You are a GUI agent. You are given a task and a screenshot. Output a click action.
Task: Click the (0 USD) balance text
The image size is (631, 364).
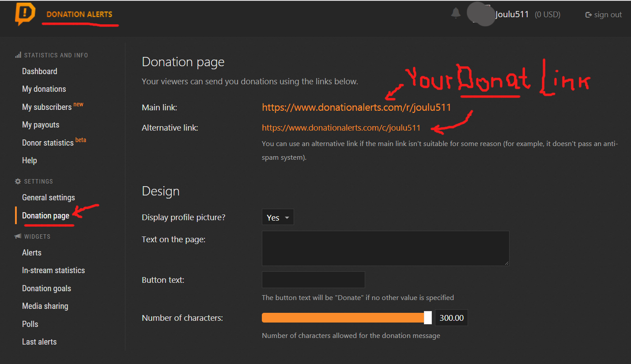[548, 15]
